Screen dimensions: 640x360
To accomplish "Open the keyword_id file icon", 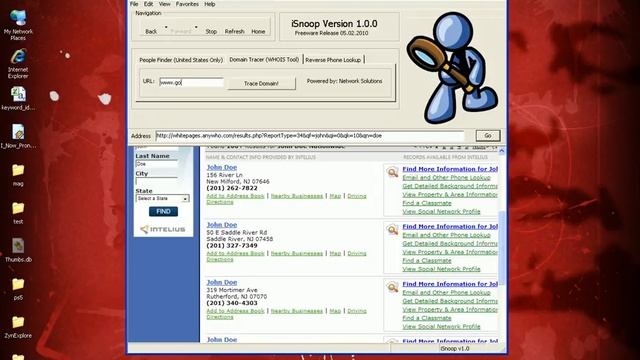I will (18, 99).
